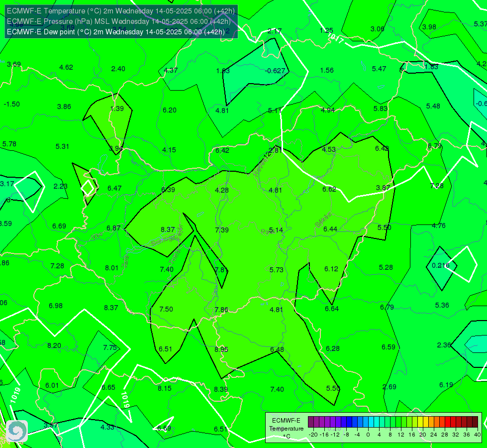Click the grid value 5.73
This screenshot has width=487, height=448.
(277, 270)
